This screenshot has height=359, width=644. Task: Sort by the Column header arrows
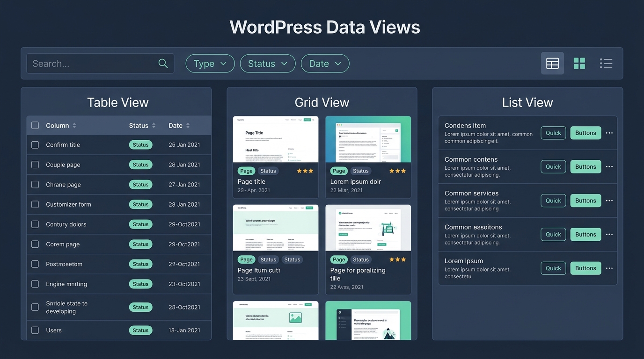(x=74, y=126)
